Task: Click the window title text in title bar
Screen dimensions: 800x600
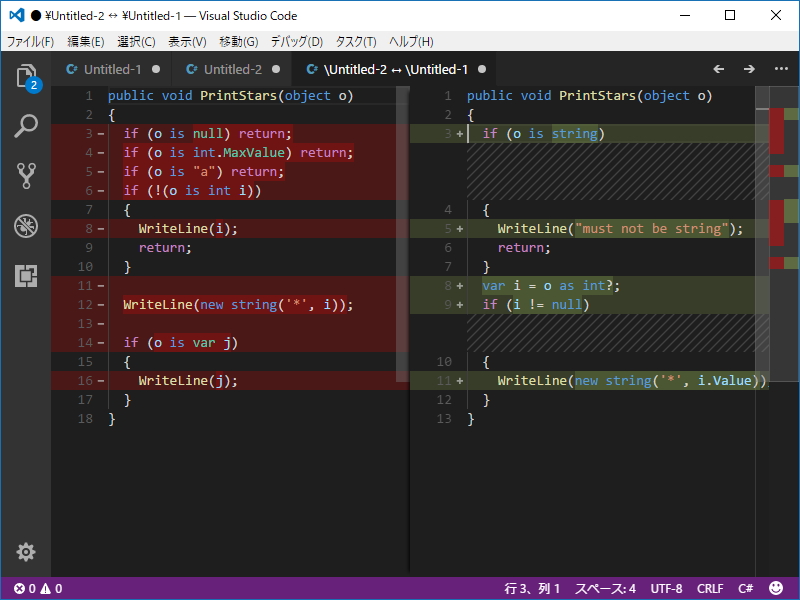Action: coord(171,16)
